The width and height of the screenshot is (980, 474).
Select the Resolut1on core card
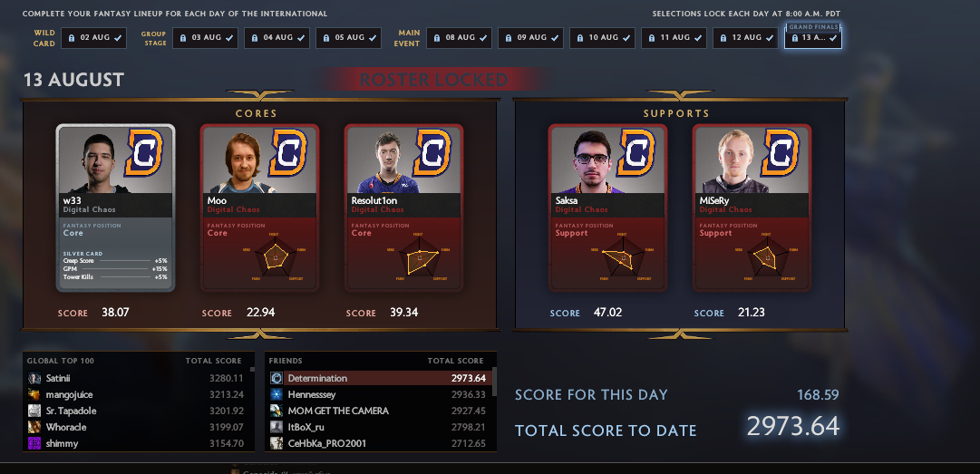tap(403, 208)
